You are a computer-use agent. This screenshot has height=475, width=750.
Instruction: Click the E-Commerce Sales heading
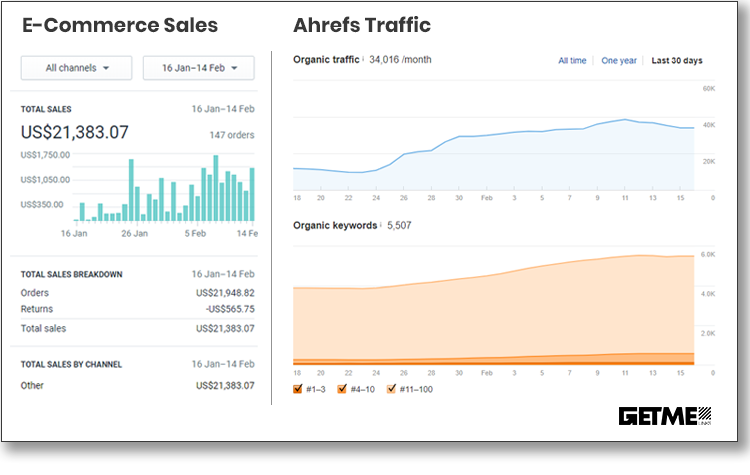coord(120,25)
